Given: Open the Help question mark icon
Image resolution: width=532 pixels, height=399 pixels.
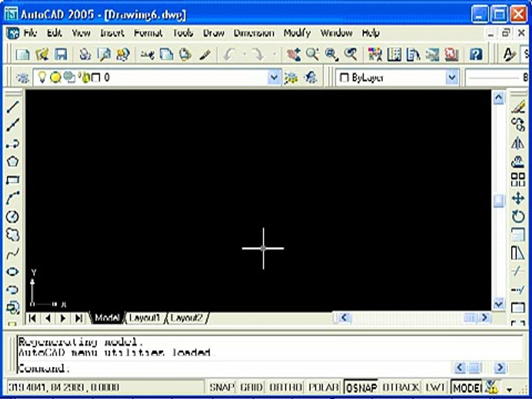Looking at the screenshot, I should coord(476,54).
